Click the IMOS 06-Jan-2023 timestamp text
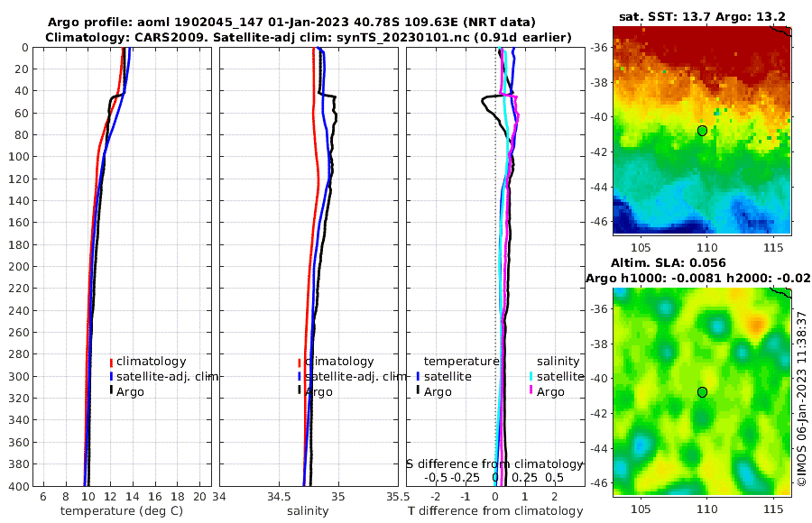Viewport: 812px width, 523px height. 802,399
